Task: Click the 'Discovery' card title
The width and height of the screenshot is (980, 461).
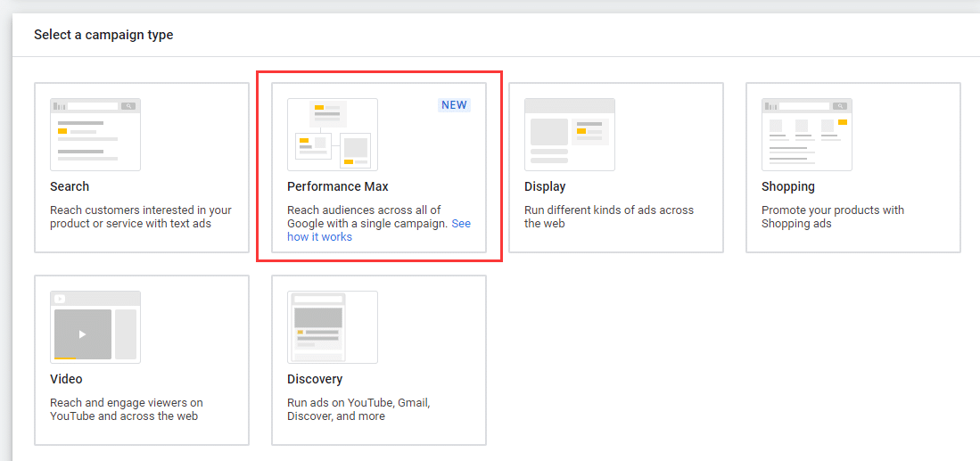Action: (315, 379)
